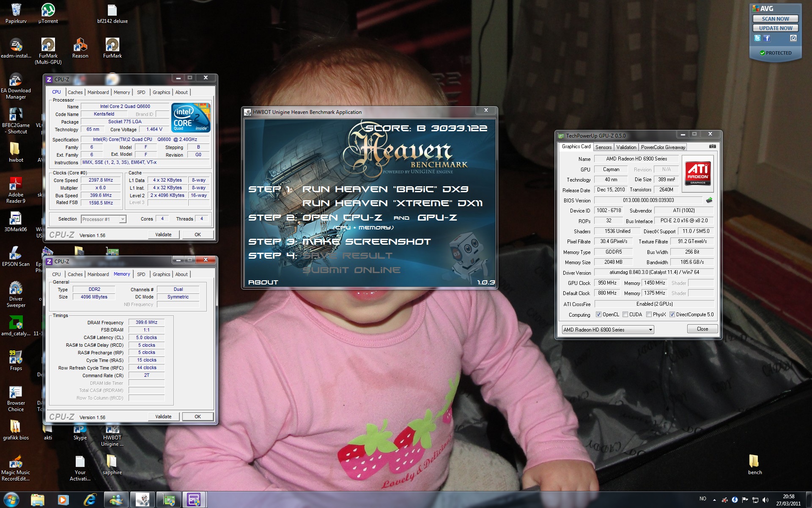Open the bf2142 deluxe file icon
This screenshot has width=812, height=508.
pyautogui.click(x=112, y=13)
